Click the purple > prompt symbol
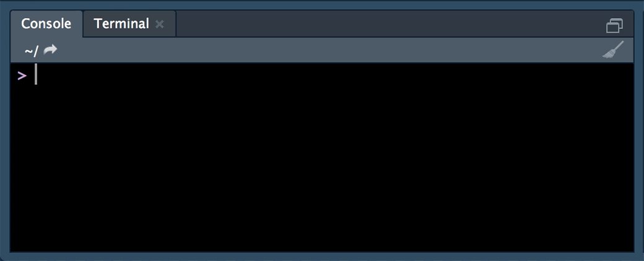 22,76
